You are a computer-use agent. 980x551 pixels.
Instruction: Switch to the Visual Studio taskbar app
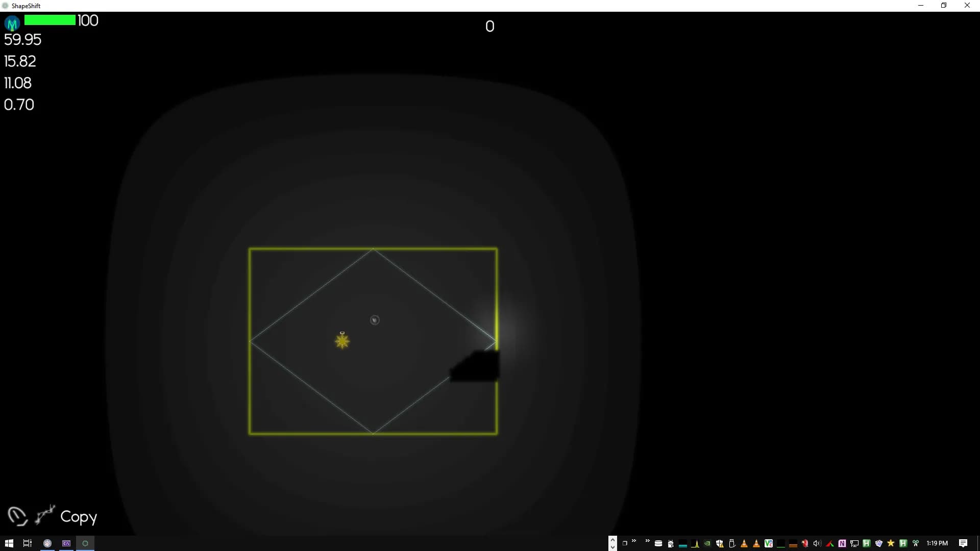66,543
